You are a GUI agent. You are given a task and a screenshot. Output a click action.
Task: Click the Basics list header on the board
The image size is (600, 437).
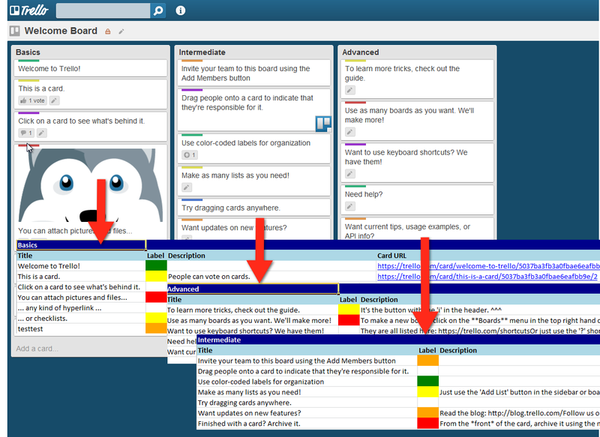coord(28,52)
